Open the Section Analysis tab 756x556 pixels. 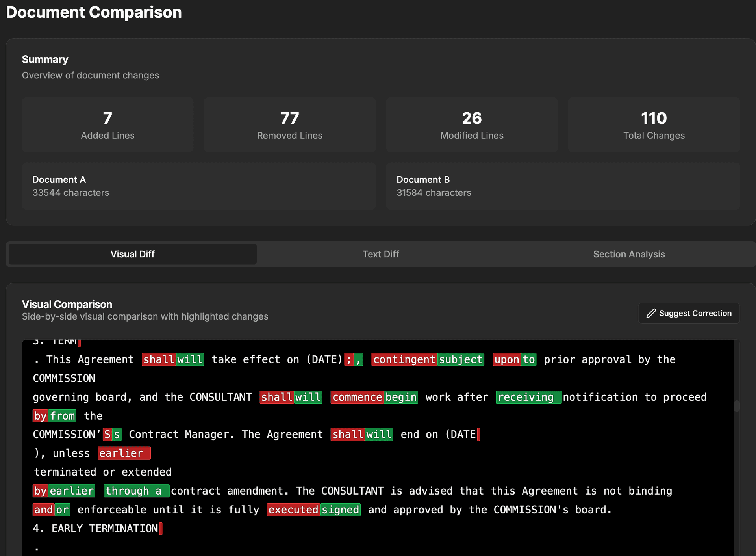[628, 254]
